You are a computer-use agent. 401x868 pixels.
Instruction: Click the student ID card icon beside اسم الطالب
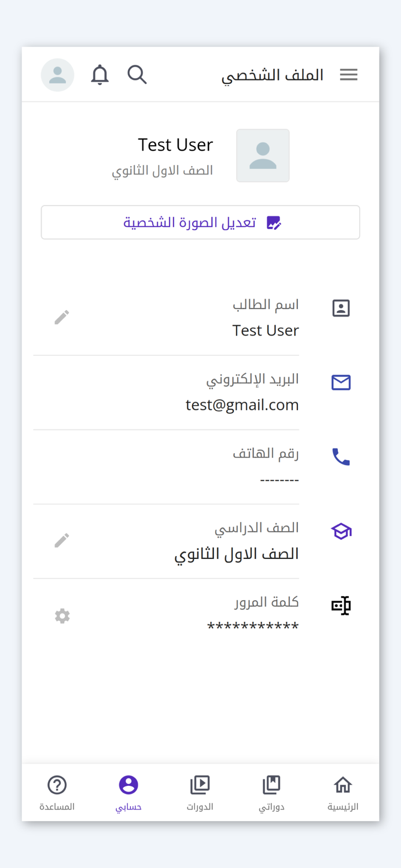coord(341,308)
